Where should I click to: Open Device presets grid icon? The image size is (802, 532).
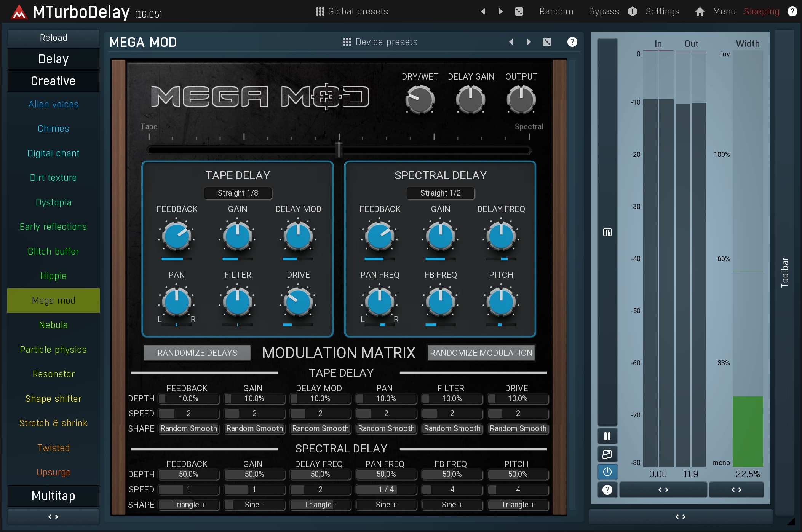[347, 42]
